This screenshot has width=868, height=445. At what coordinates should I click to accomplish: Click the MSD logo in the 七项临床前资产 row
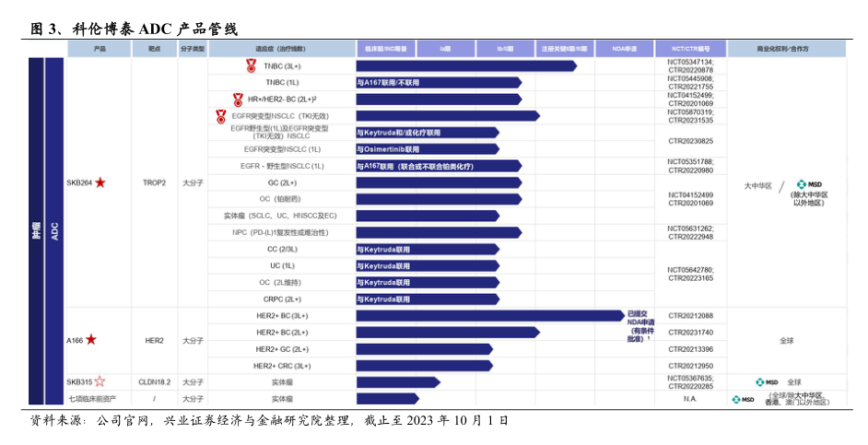tap(743, 399)
